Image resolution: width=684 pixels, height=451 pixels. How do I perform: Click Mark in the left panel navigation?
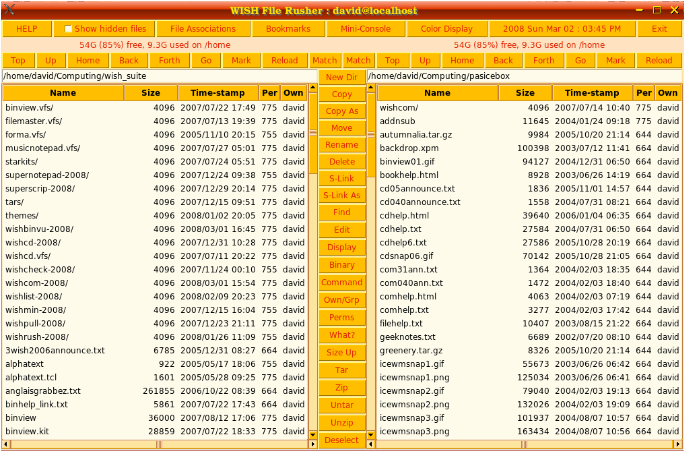[241, 60]
